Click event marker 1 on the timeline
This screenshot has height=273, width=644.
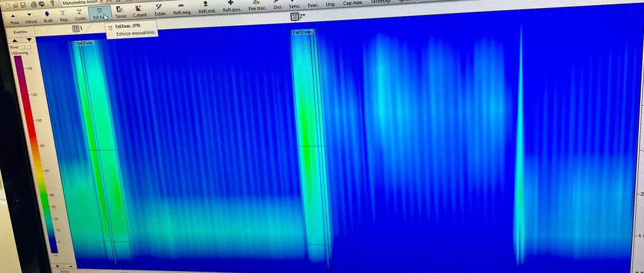[77, 28]
